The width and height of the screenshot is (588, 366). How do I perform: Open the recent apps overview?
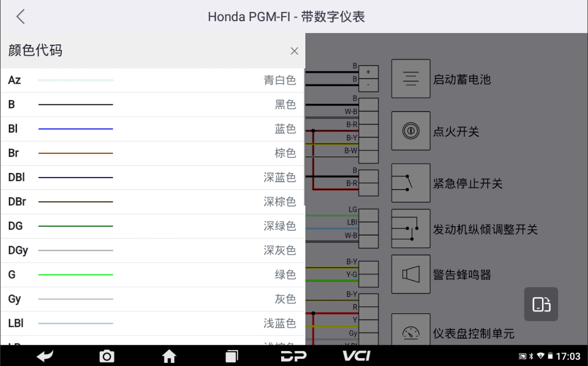pyautogui.click(x=232, y=356)
